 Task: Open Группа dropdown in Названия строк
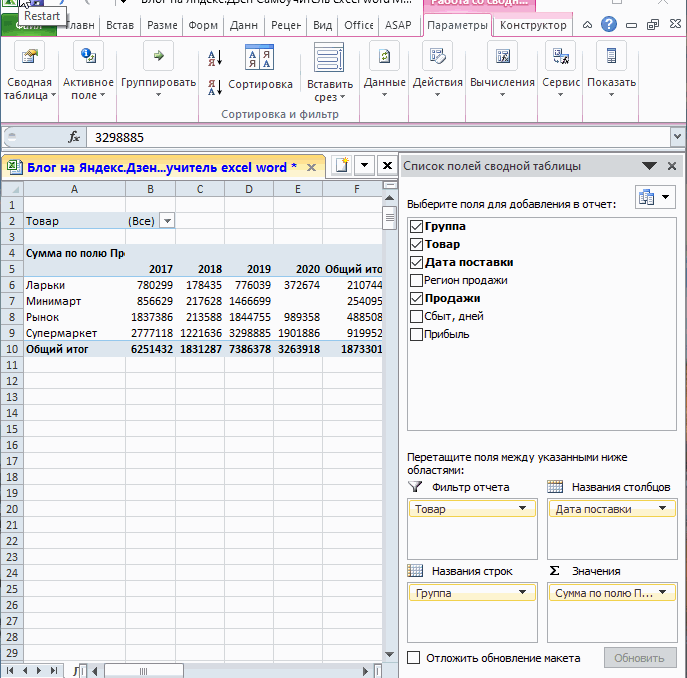[522, 593]
